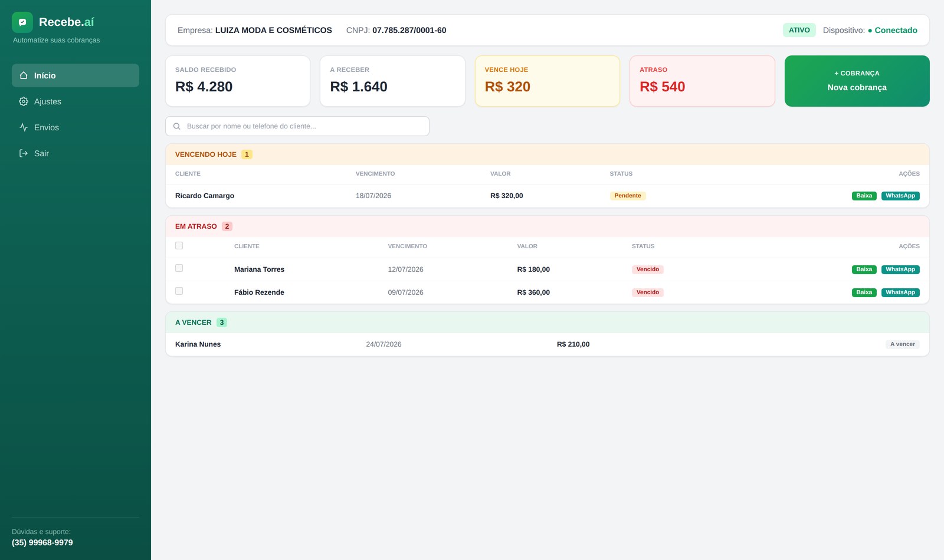This screenshot has height=560, width=944.
Task: Click Baixa for Ricardo Camargo
Action: click(864, 196)
